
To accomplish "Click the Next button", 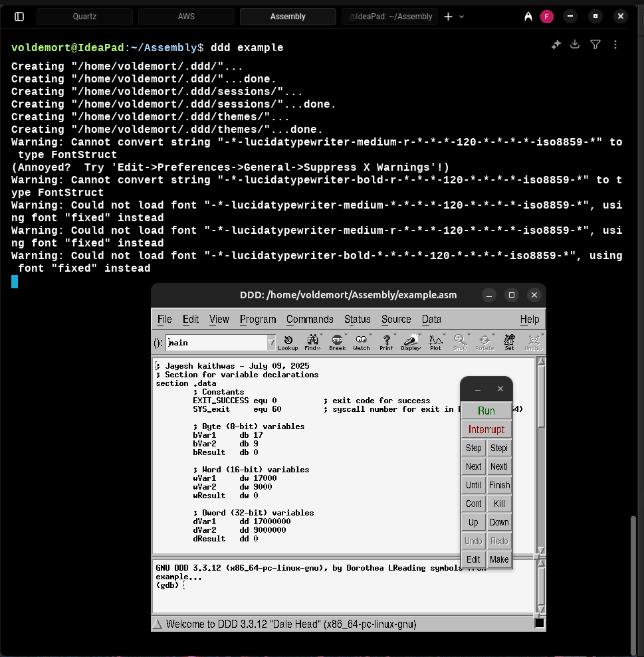I will (474, 466).
